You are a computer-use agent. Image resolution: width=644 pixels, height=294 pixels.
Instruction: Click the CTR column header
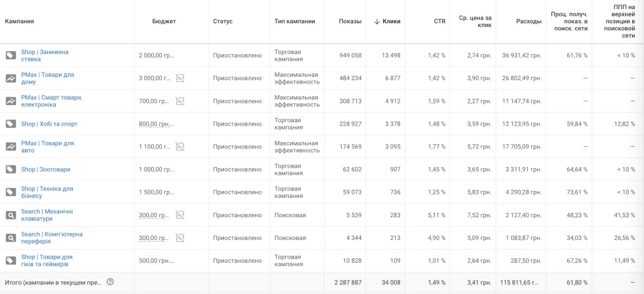439,22
